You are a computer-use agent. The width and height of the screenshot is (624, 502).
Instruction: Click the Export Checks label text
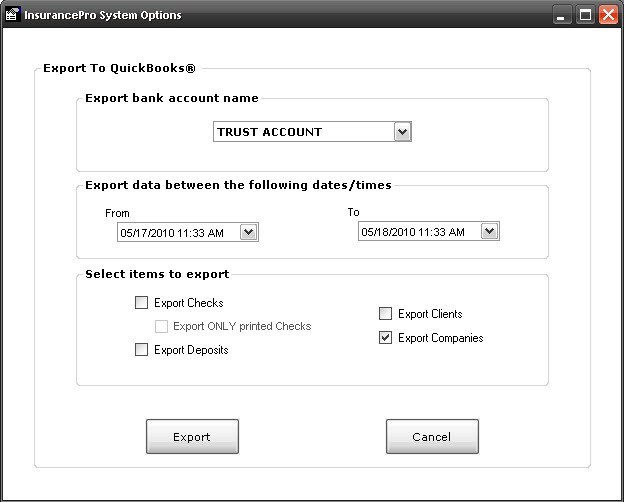coord(189,303)
